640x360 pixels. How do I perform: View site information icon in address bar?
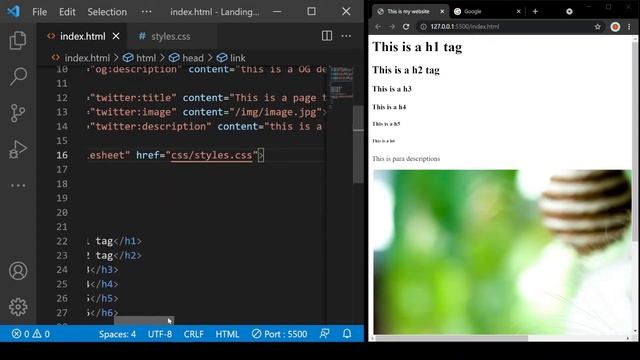point(423,27)
